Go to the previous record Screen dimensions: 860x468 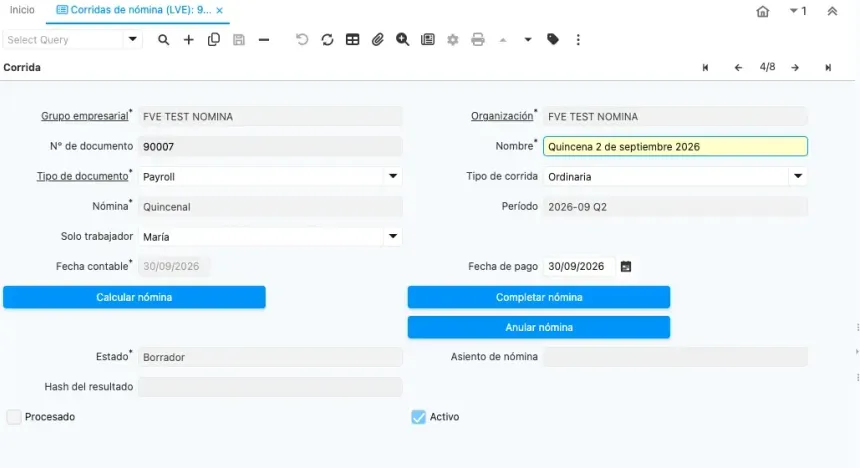(738, 67)
